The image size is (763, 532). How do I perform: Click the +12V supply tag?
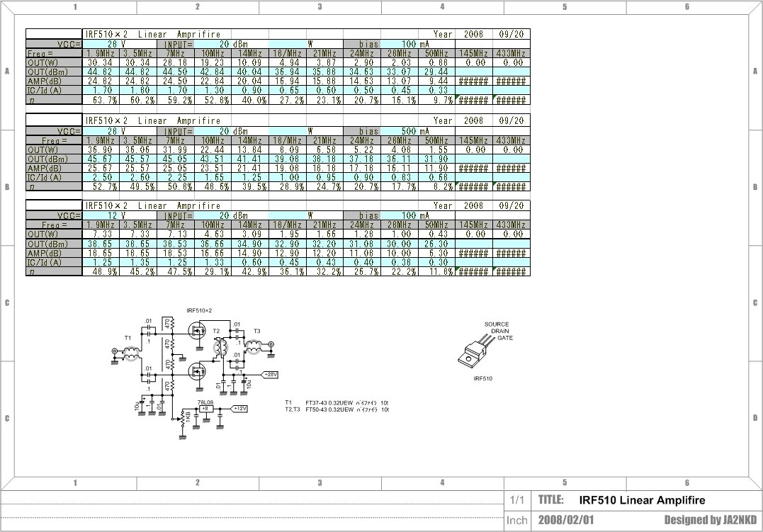240,409
